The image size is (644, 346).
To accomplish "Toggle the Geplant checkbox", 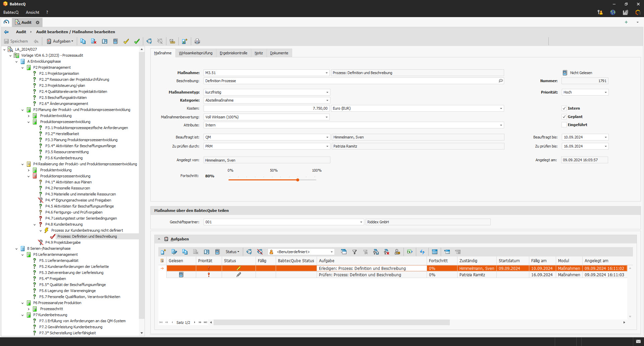I will [x=564, y=117].
